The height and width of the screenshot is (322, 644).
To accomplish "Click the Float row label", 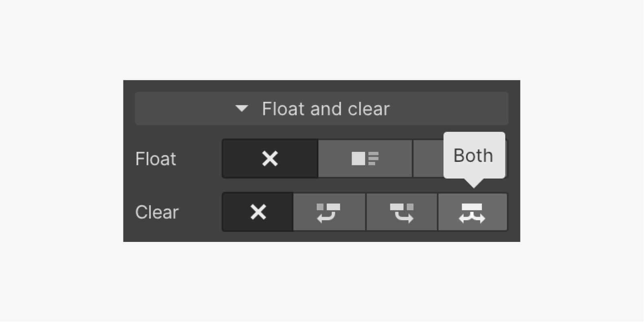I will coord(156,159).
